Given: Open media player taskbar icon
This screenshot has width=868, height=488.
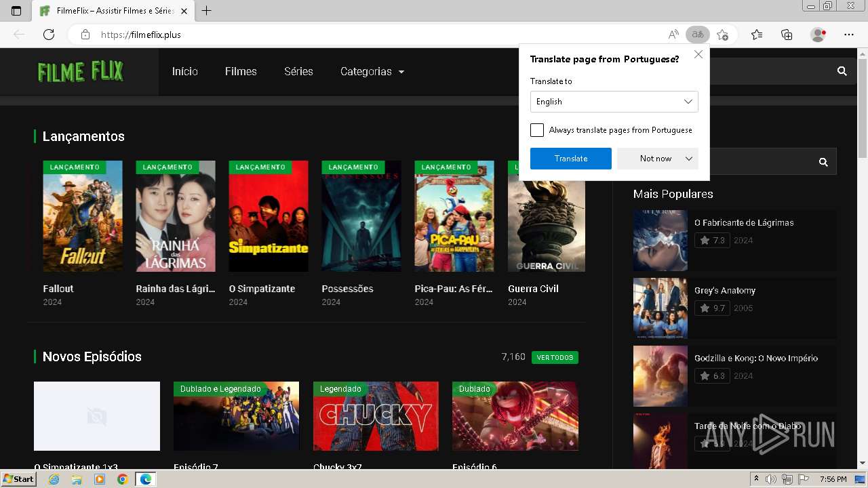Looking at the screenshot, I should [100, 479].
